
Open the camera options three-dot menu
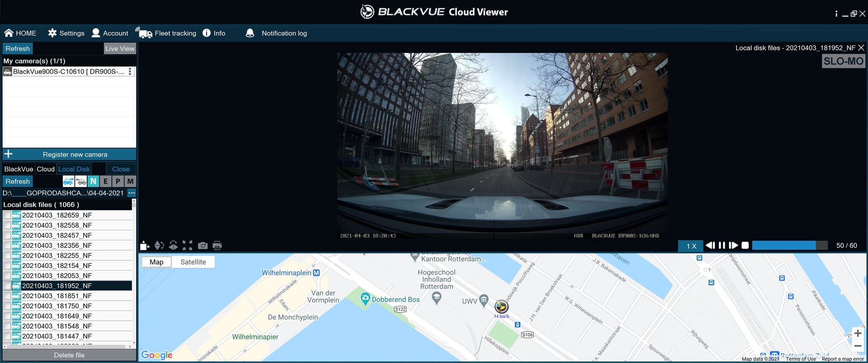pos(130,72)
